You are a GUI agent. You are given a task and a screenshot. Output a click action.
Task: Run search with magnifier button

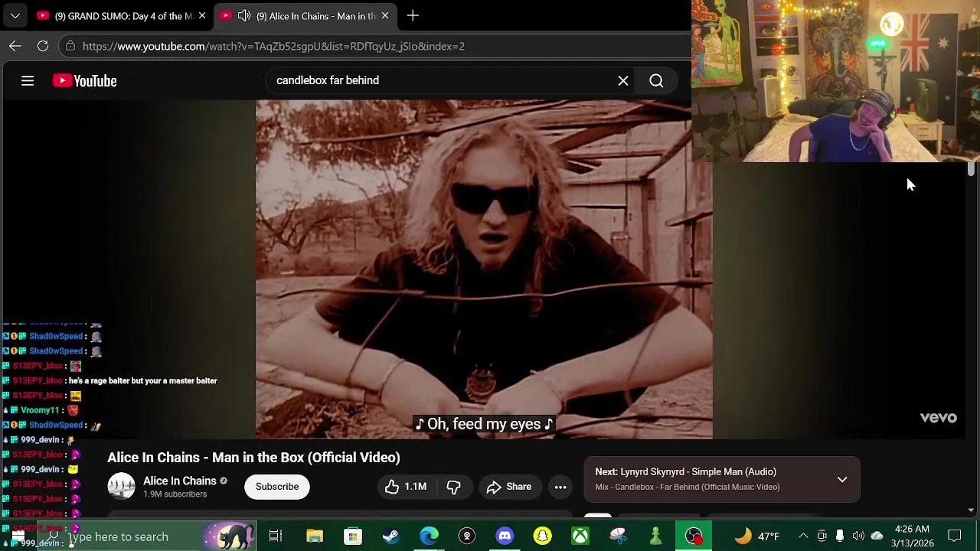656,80
